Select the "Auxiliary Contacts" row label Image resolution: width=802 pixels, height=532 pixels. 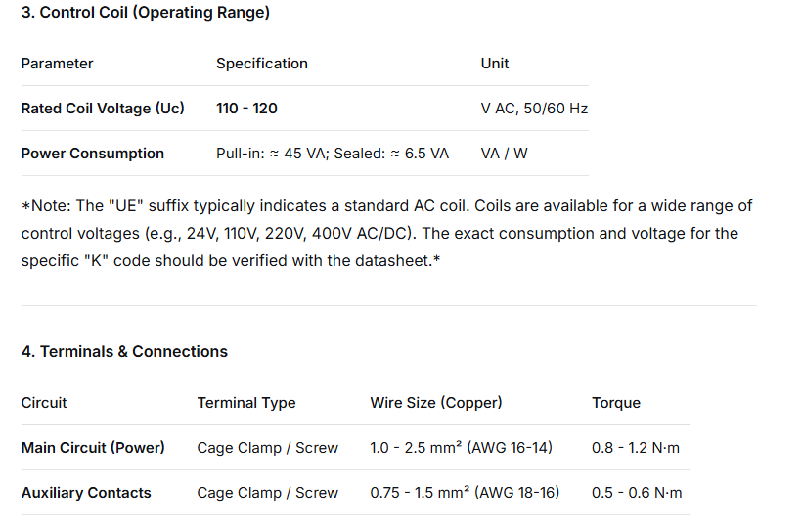click(86, 493)
